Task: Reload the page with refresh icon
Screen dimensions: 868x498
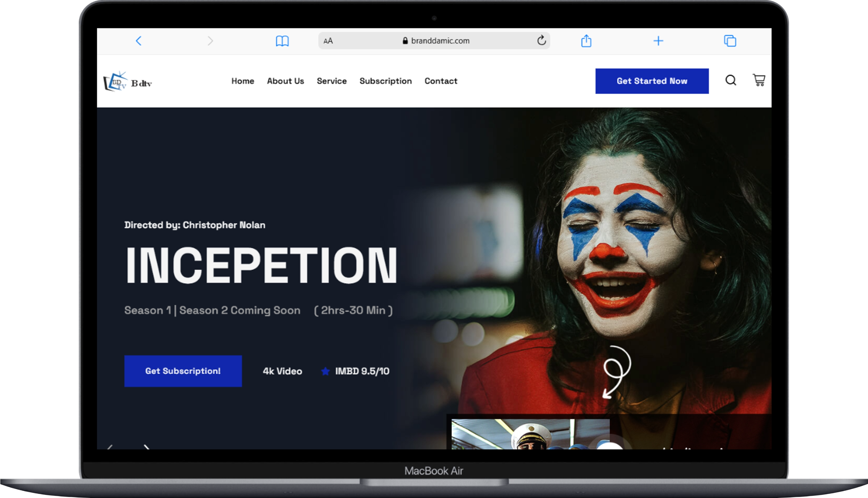Action: [x=541, y=40]
